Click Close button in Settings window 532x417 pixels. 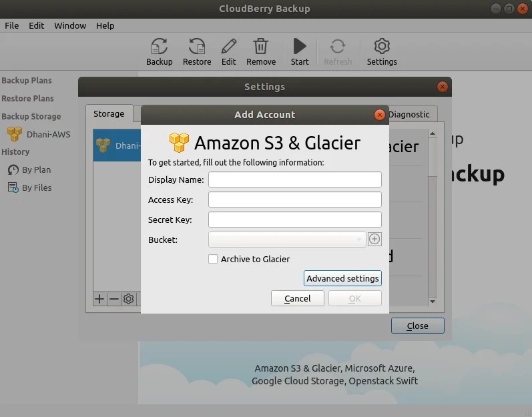point(417,326)
